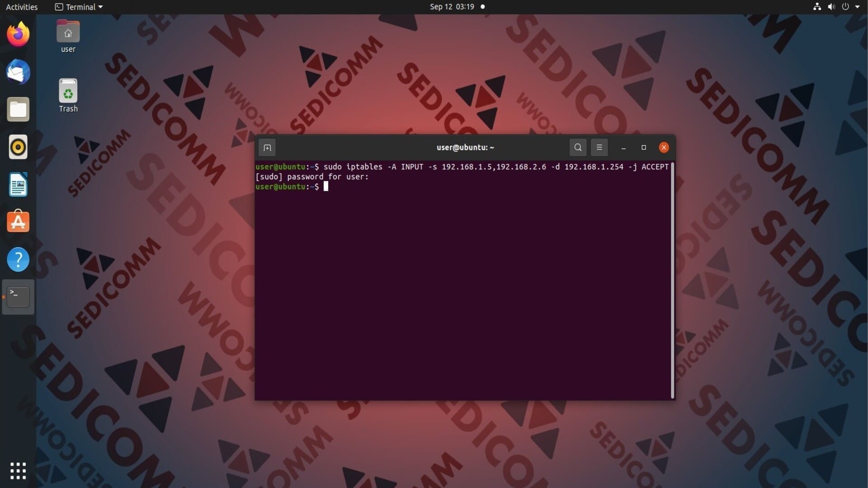Image resolution: width=868 pixels, height=488 pixels.
Task: Maximize the terminal window
Action: tap(644, 147)
